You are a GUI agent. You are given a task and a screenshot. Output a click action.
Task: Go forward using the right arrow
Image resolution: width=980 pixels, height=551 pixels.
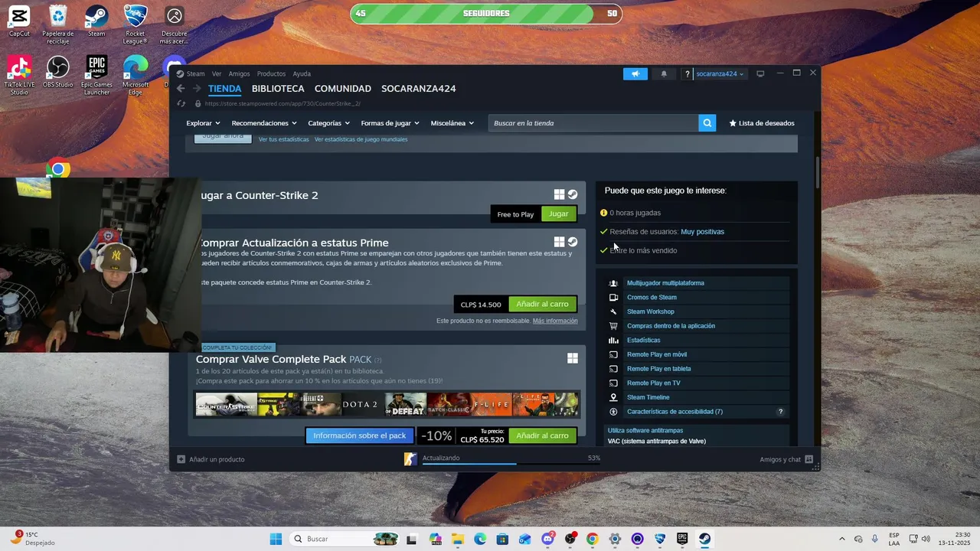[197, 89]
